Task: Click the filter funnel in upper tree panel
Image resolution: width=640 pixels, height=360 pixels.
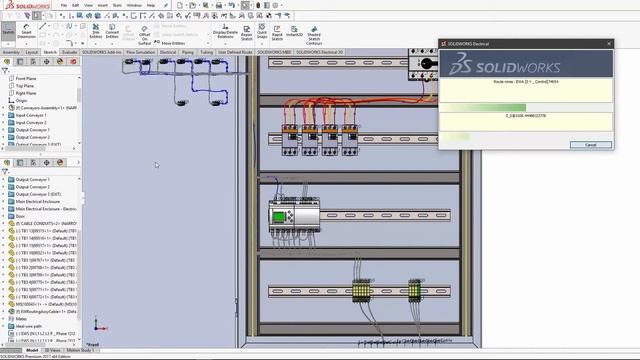Action: [5, 71]
